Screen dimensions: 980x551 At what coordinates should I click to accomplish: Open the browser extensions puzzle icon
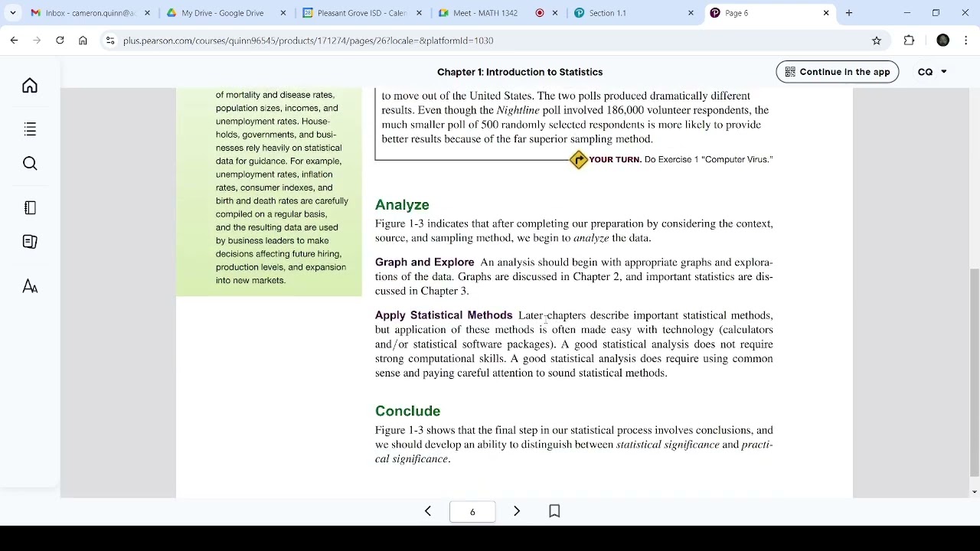909,41
